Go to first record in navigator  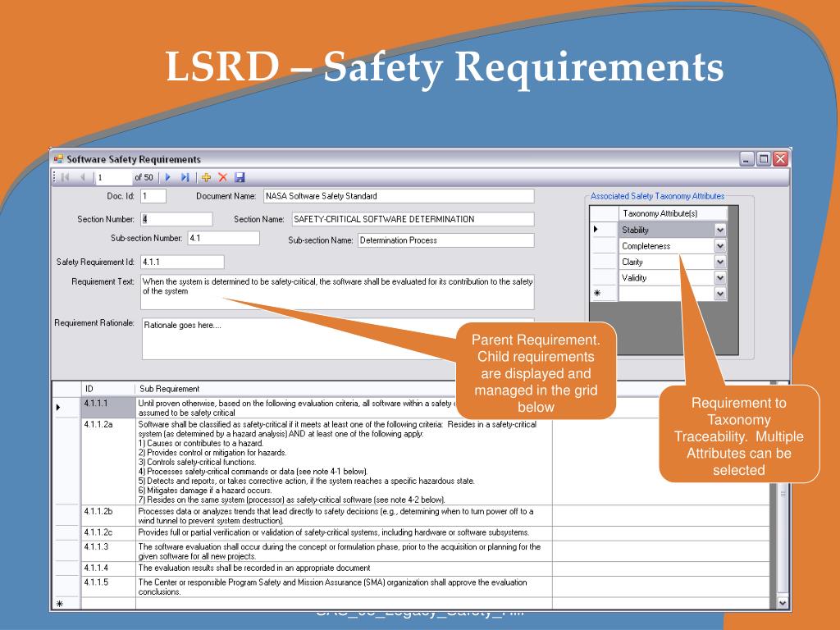[66, 177]
